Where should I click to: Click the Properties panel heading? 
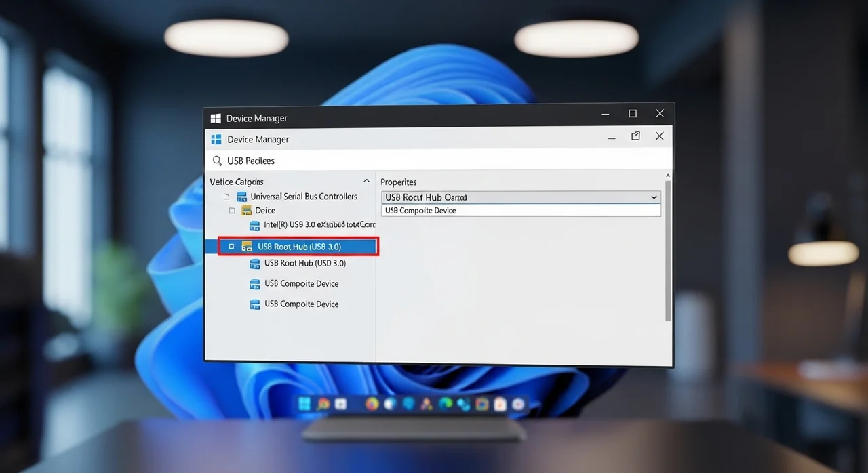point(399,182)
